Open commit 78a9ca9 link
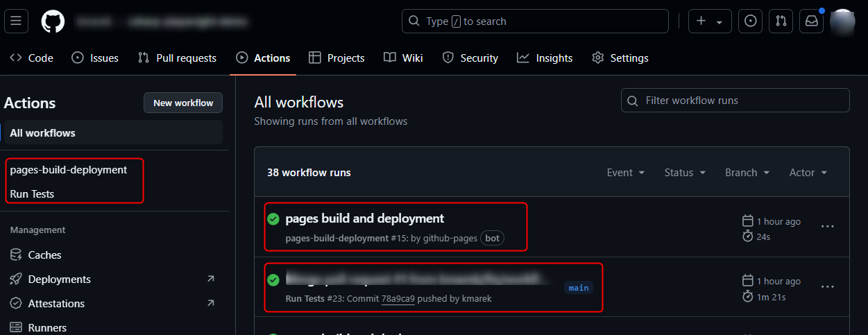The image size is (868, 335). pos(398,299)
